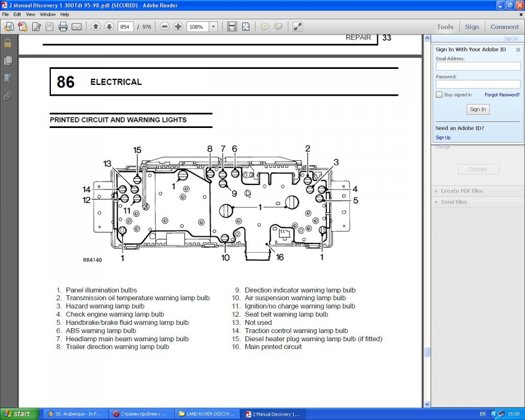Click the Email Address input field

[478, 66]
